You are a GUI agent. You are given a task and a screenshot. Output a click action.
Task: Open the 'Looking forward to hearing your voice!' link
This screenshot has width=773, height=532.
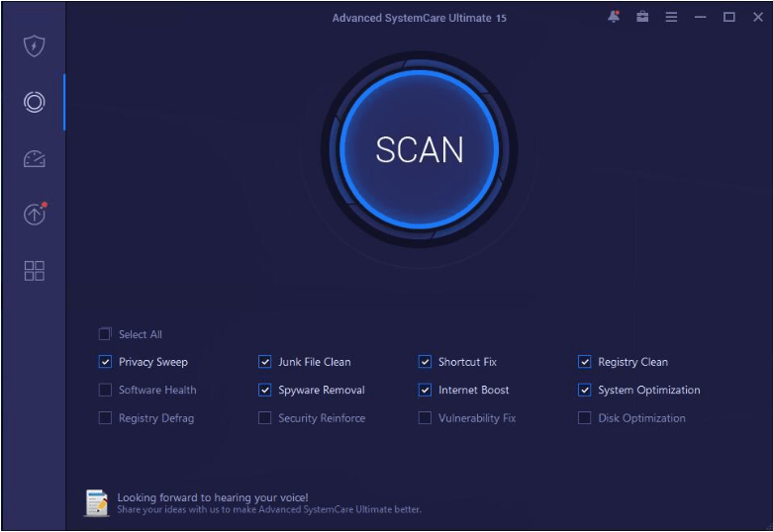[x=213, y=497]
